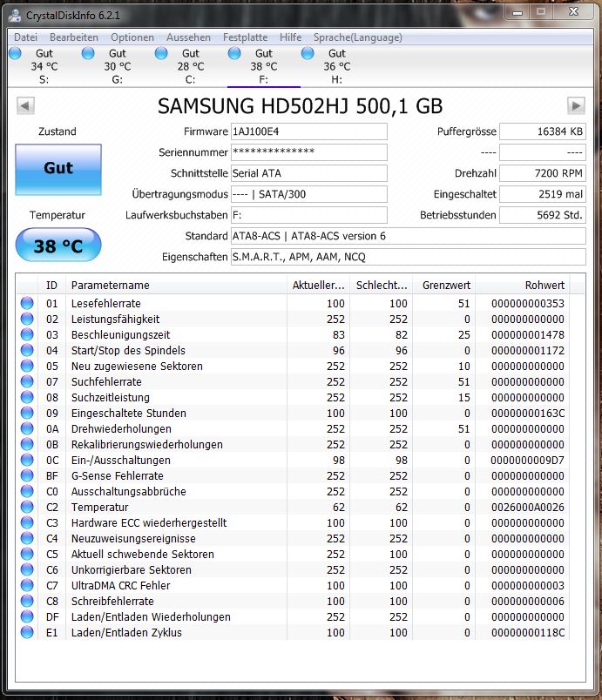This screenshot has height=700, width=602.
Task: Click the Rohwert column header
Action: click(x=523, y=286)
